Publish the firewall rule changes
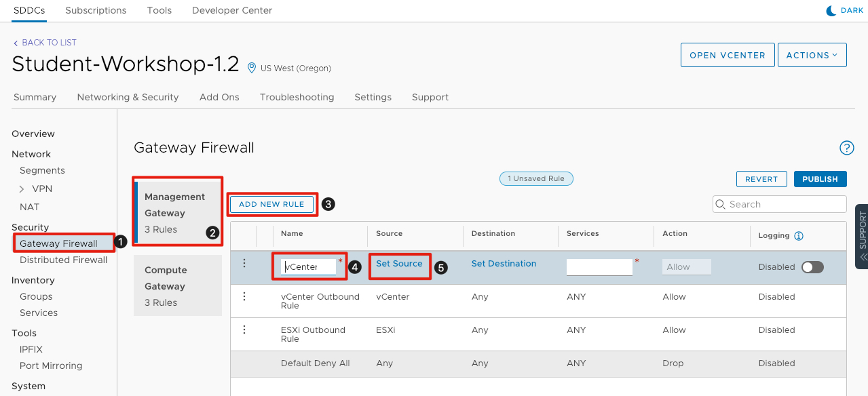The width and height of the screenshot is (868, 396). 820,179
